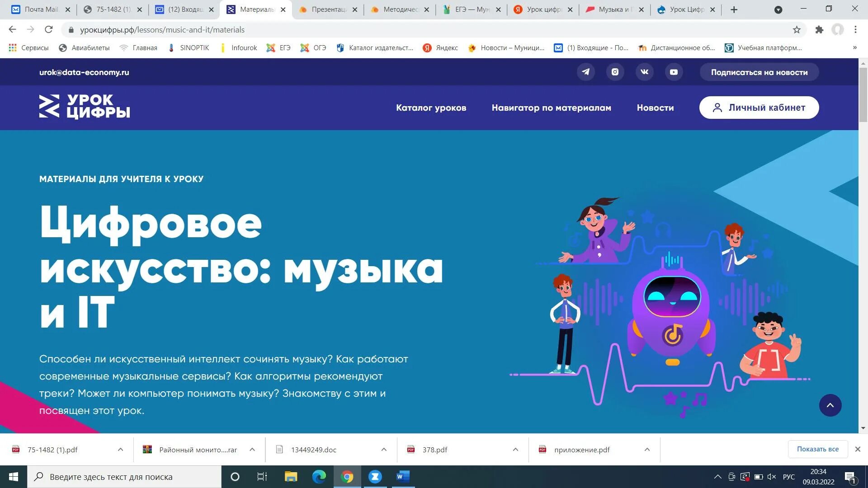Open the VK icon in the site header
Screen dimensions: 868x488
coord(645,72)
